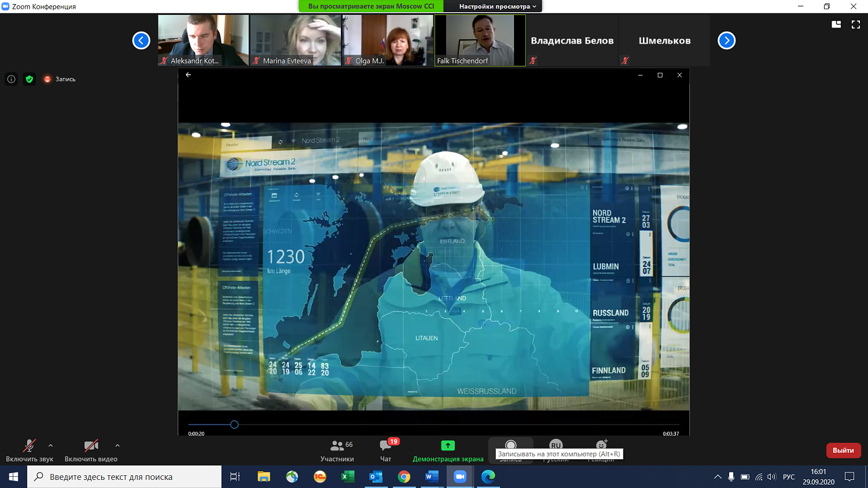Switch video layout view icon
Viewport: 868px width, 488px height.
[x=836, y=24]
